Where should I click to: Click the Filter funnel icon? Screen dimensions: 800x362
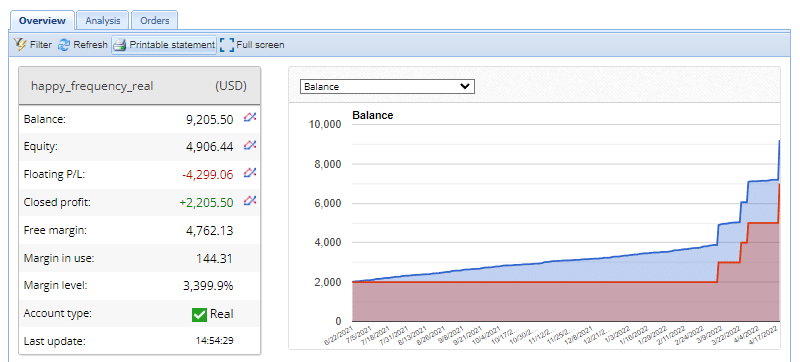[x=20, y=45]
